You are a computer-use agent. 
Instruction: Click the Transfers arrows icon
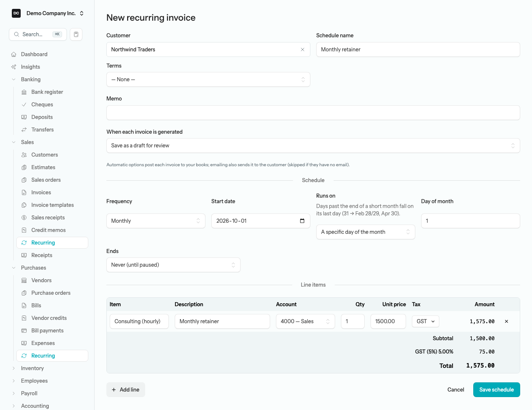[x=24, y=130]
